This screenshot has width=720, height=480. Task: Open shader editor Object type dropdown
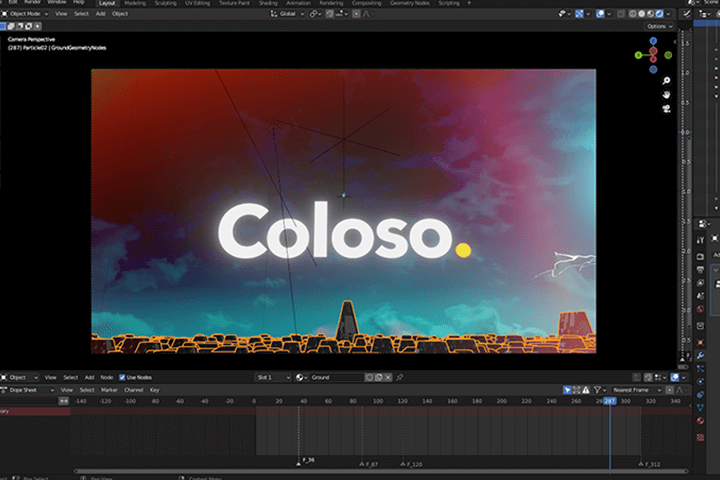19,377
